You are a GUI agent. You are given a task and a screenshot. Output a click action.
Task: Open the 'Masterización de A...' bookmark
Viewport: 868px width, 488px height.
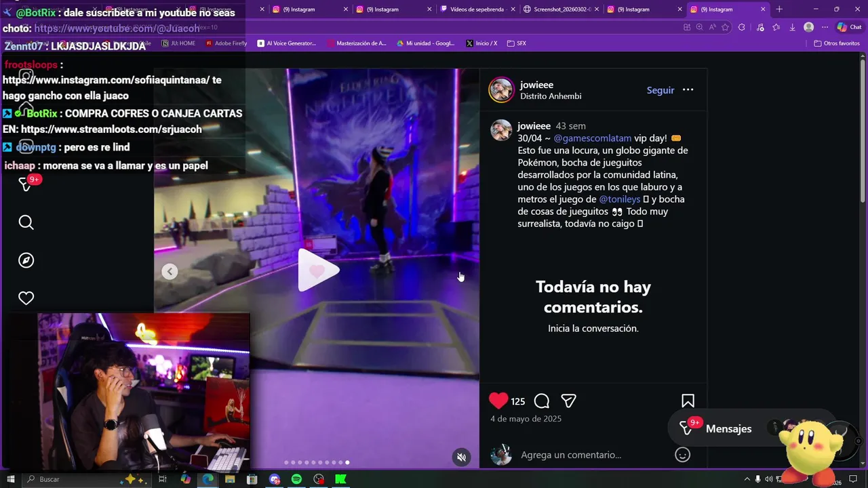[357, 43]
